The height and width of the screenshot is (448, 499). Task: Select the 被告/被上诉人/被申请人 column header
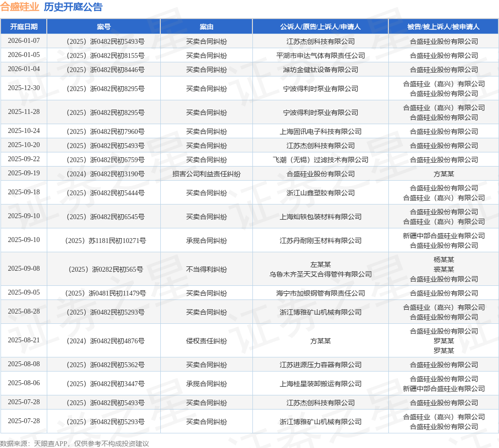point(443,27)
